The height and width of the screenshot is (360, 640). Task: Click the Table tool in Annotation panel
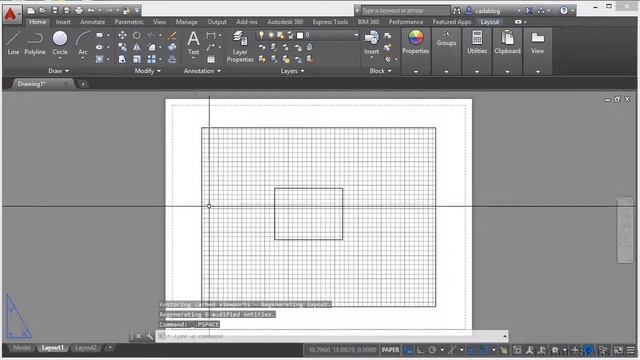click(x=211, y=60)
